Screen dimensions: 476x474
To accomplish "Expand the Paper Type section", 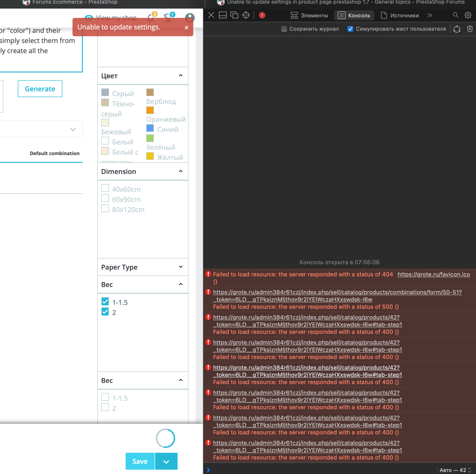I will 180,267.
